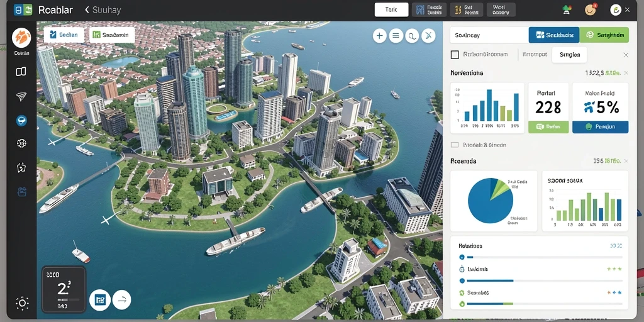Image resolution: width=644 pixels, height=322 pixels.
Task: Tick the checkbox next to Rafaon Stroonam
Action: [x=455, y=55]
